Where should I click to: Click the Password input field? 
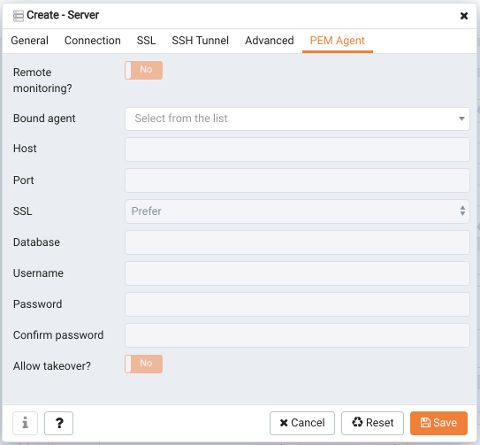[x=297, y=304]
